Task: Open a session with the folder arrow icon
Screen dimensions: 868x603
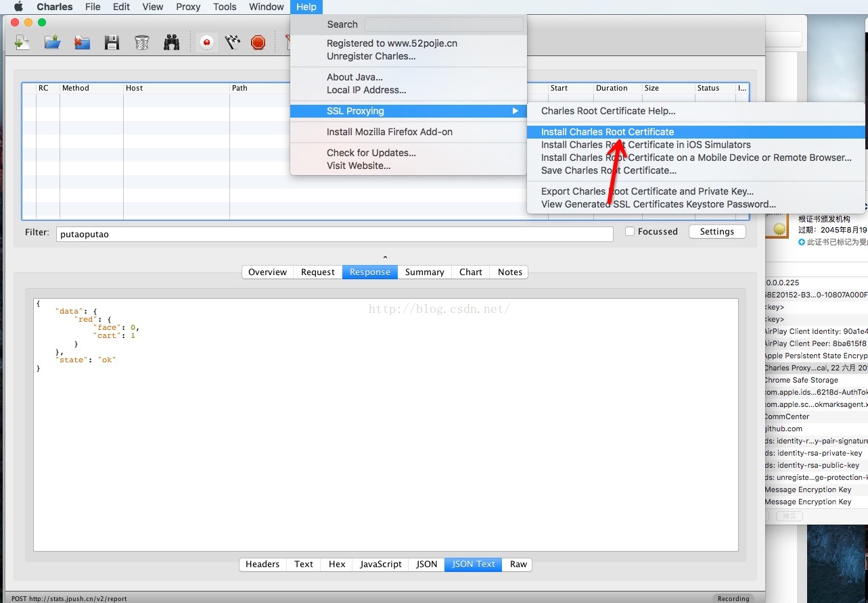Action: point(52,43)
